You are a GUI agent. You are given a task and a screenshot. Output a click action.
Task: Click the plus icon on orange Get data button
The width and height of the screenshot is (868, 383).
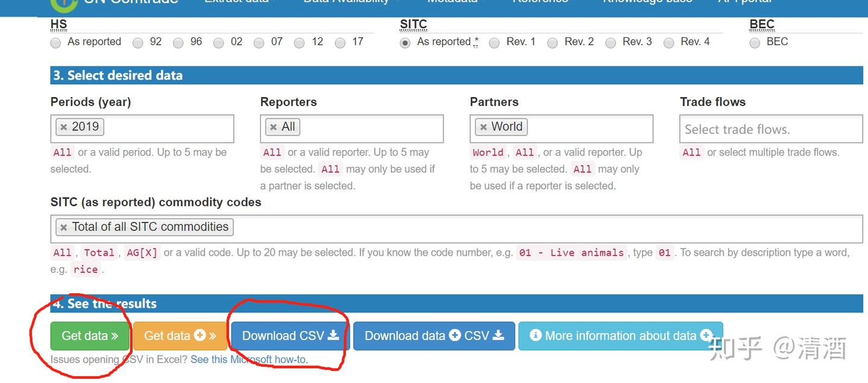[200, 336]
